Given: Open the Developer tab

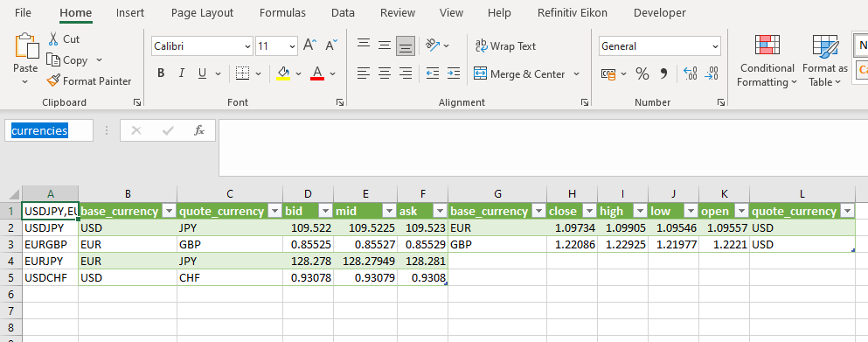Looking at the screenshot, I should [x=660, y=13].
